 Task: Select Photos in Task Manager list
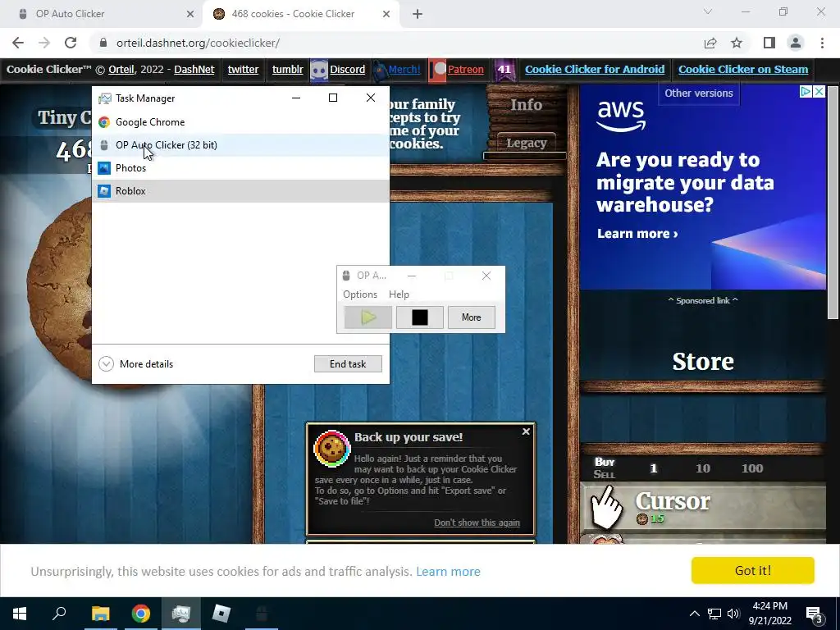point(240,168)
